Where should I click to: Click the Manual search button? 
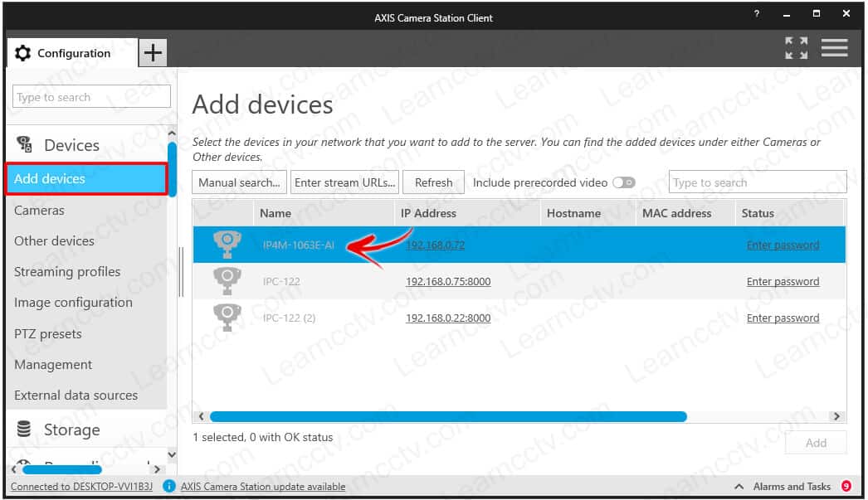point(240,182)
